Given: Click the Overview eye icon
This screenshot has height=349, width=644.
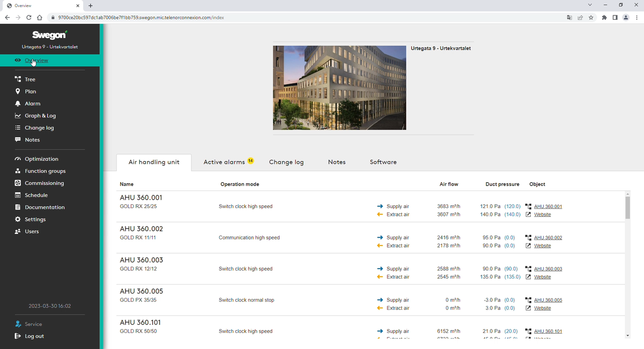Looking at the screenshot, I should click(x=18, y=61).
